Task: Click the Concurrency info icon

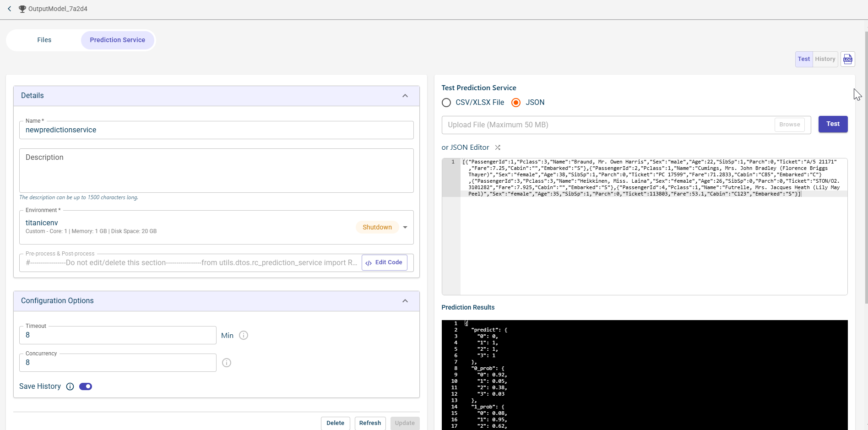Action: click(227, 363)
